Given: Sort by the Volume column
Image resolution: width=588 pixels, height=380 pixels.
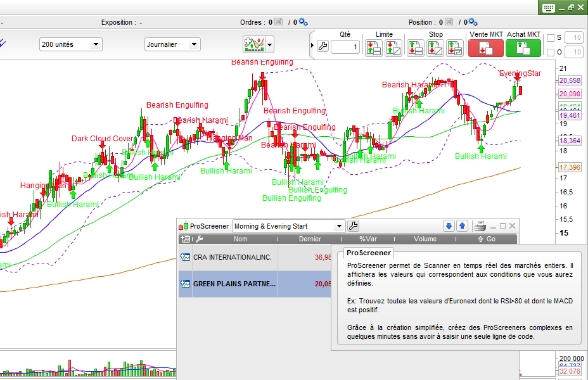Looking at the screenshot, I should [425, 239].
